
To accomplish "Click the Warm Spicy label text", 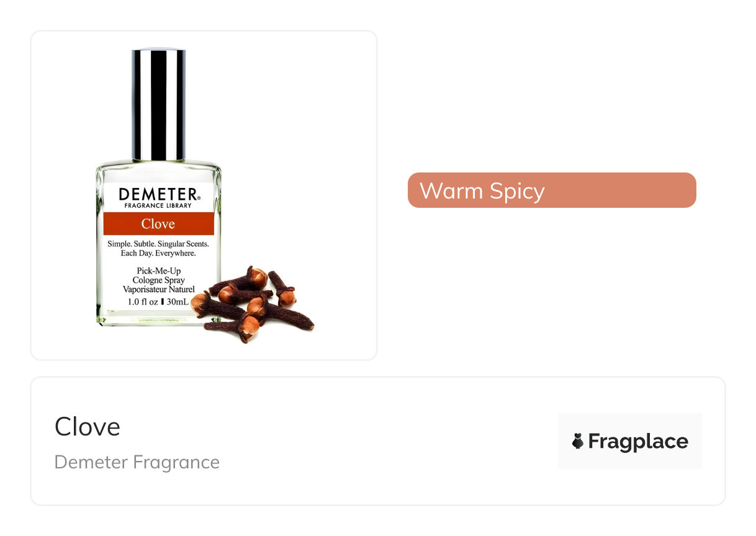I will click(482, 190).
